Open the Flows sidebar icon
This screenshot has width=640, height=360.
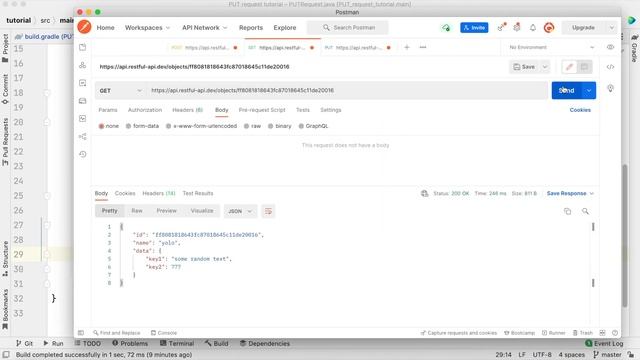(83, 136)
